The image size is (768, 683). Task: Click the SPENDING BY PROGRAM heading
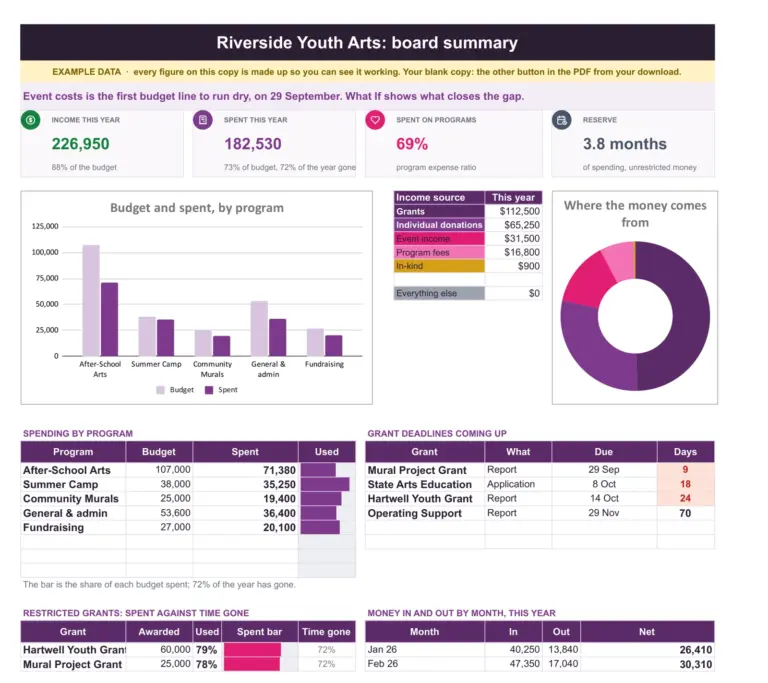(78, 434)
